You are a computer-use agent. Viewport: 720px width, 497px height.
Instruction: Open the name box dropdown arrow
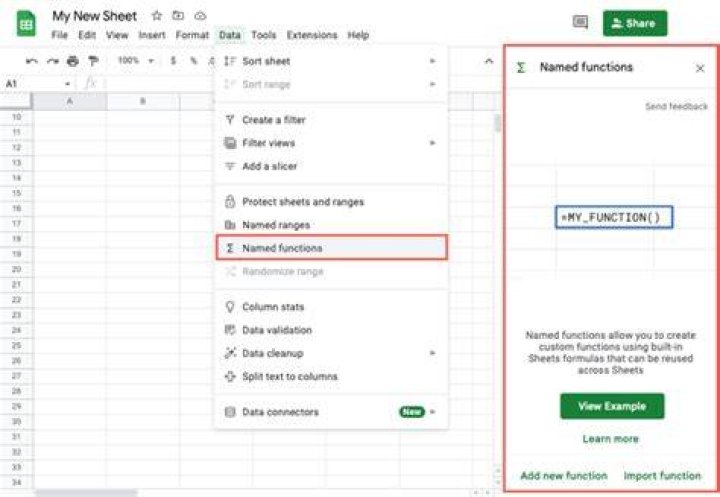pos(68,84)
